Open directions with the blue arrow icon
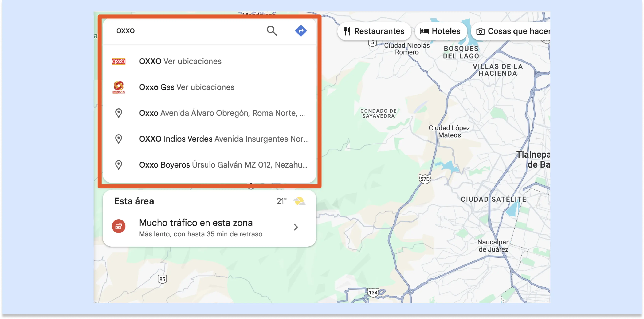Image resolution: width=644 pixels, height=319 pixels. pyautogui.click(x=301, y=31)
